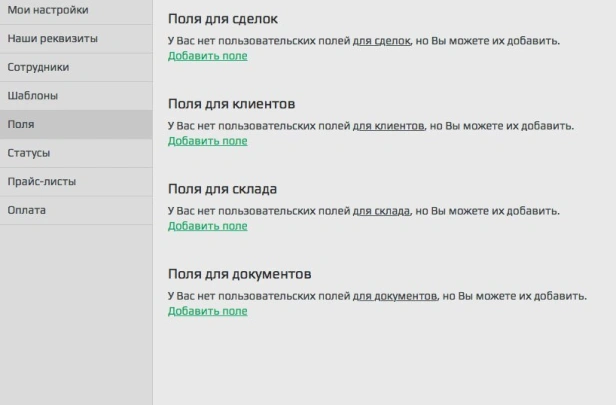
Task: Click Добавить поле under Поля для склада
Action: point(207,226)
